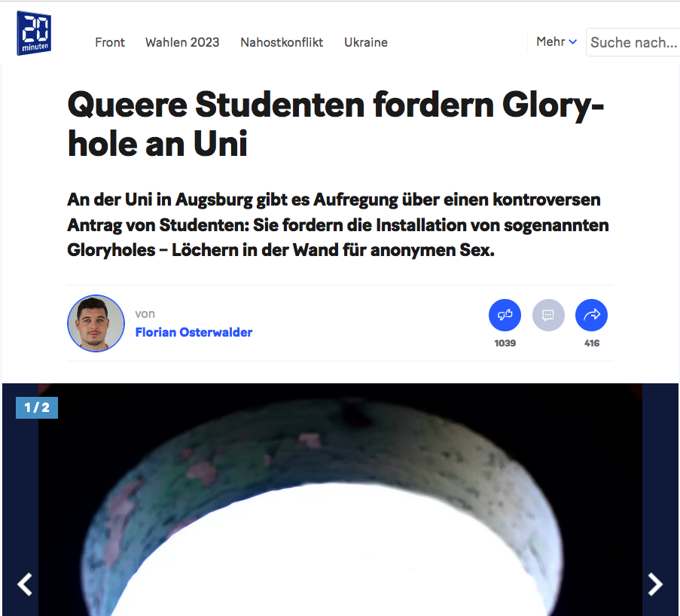Open Florian Osterwalder author link
680x616 pixels.
(194, 332)
